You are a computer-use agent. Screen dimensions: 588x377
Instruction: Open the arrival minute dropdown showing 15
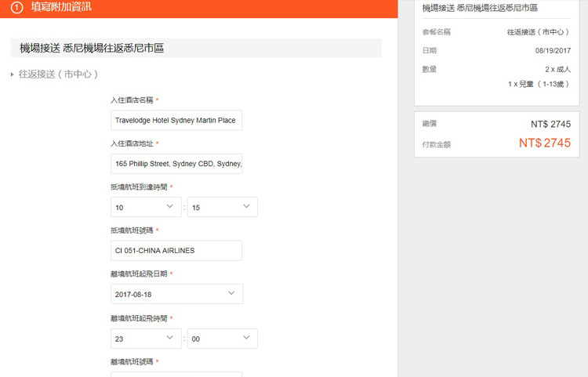223,207
